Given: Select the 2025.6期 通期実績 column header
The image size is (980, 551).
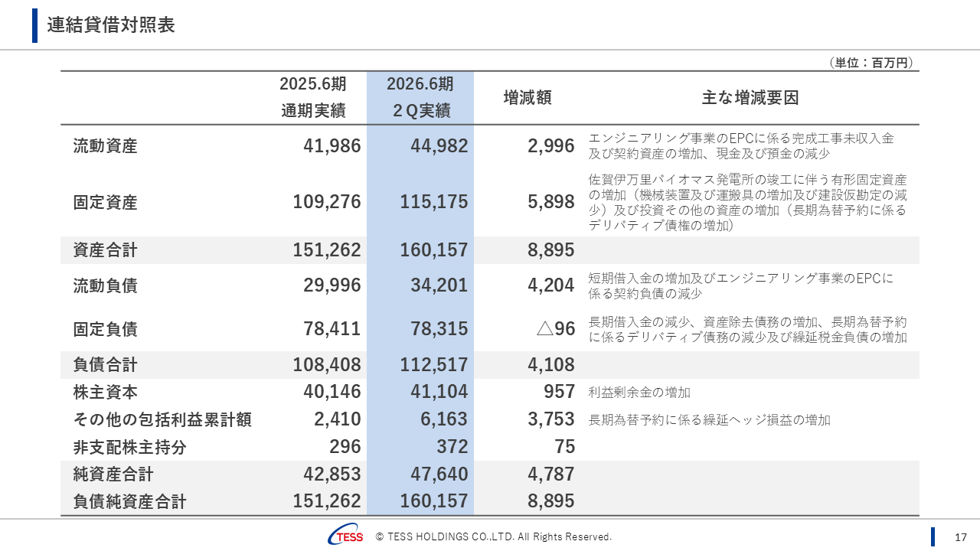Looking at the screenshot, I should tap(312, 97).
